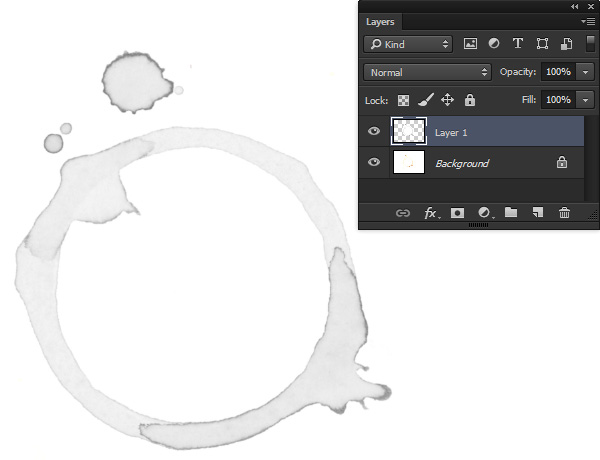Close the Layers panel

[x=591, y=7]
